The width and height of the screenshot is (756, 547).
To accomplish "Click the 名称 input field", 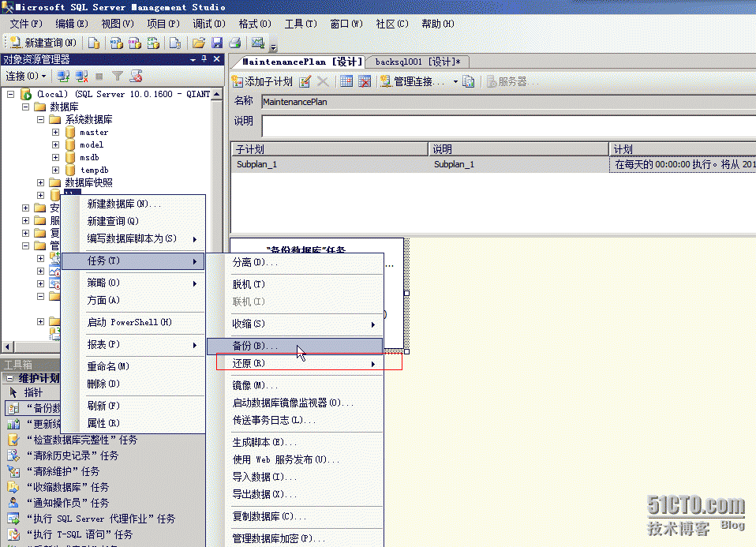I will (x=509, y=102).
